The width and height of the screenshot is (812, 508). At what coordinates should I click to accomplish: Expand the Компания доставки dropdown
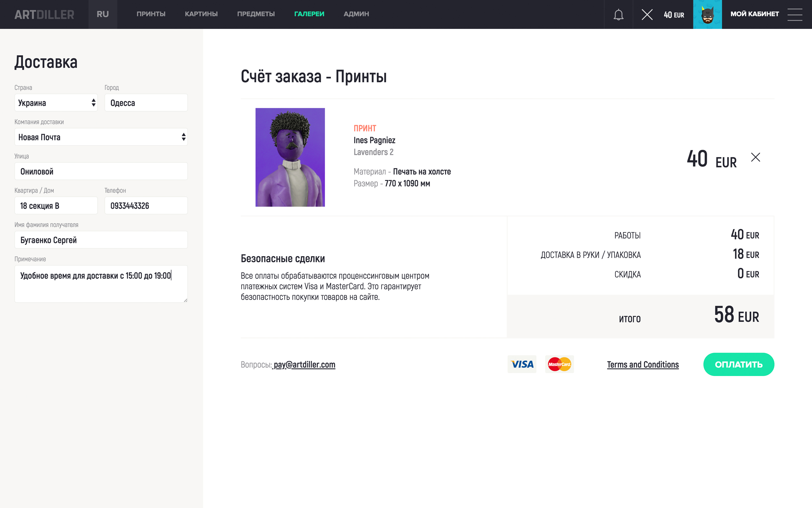[x=101, y=137]
